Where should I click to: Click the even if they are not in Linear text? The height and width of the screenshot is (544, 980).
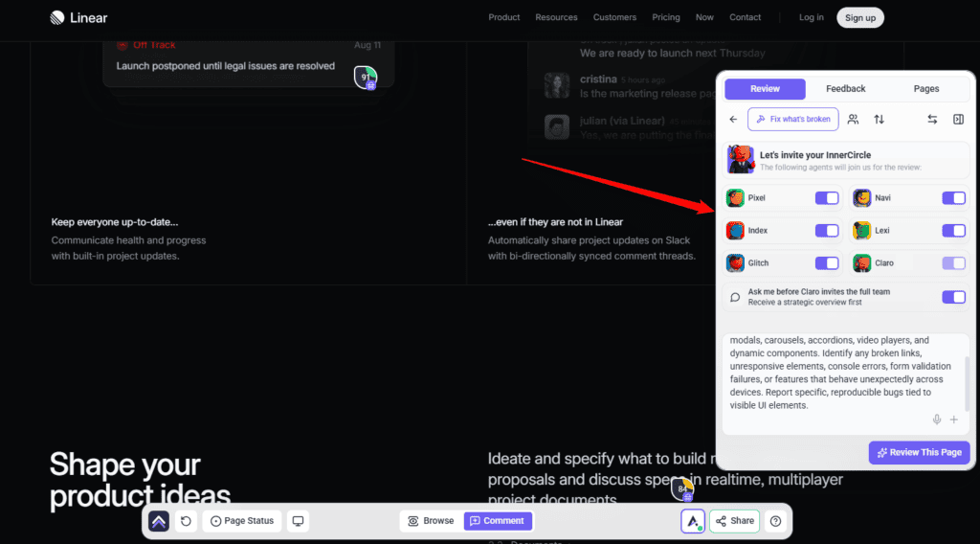click(x=555, y=222)
